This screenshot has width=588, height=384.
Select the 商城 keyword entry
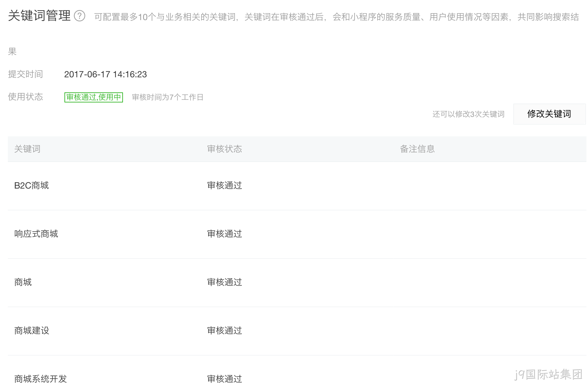point(23,282)
